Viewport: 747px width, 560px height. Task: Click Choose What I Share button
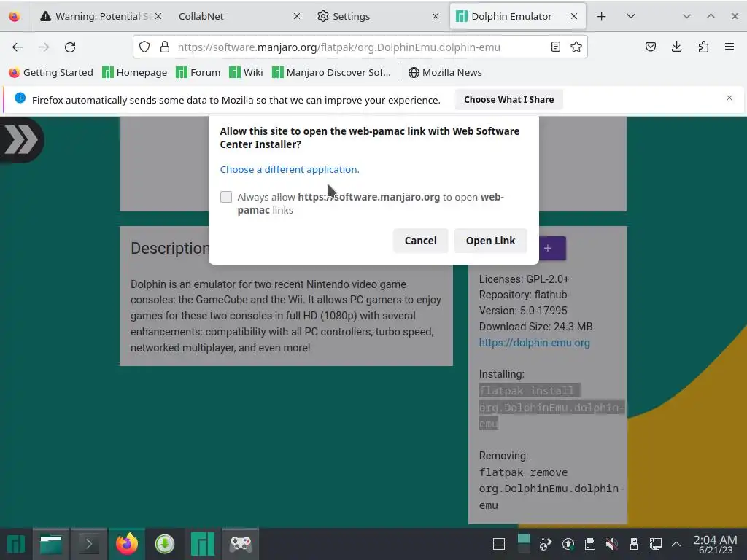pyautogui.click(x=508, y=99)
